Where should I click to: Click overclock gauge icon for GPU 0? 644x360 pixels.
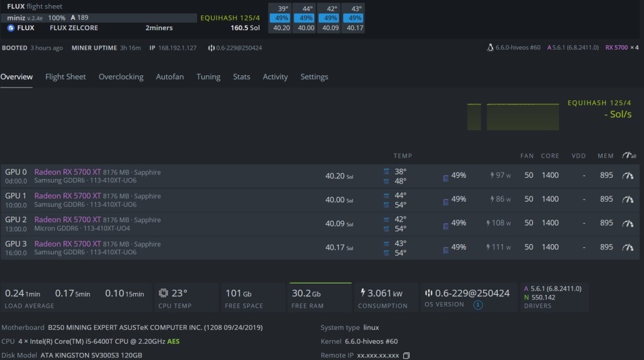tap(627, 176)
